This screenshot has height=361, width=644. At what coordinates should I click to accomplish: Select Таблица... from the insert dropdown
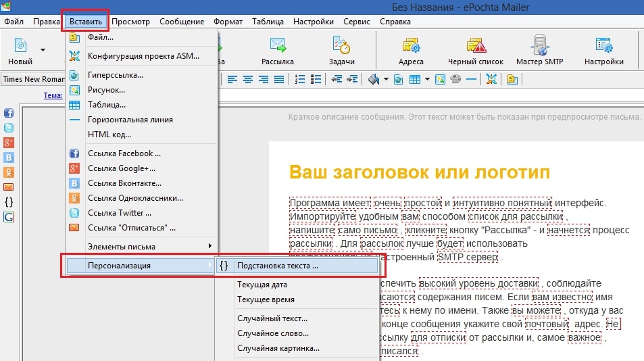tap(142, 104)
